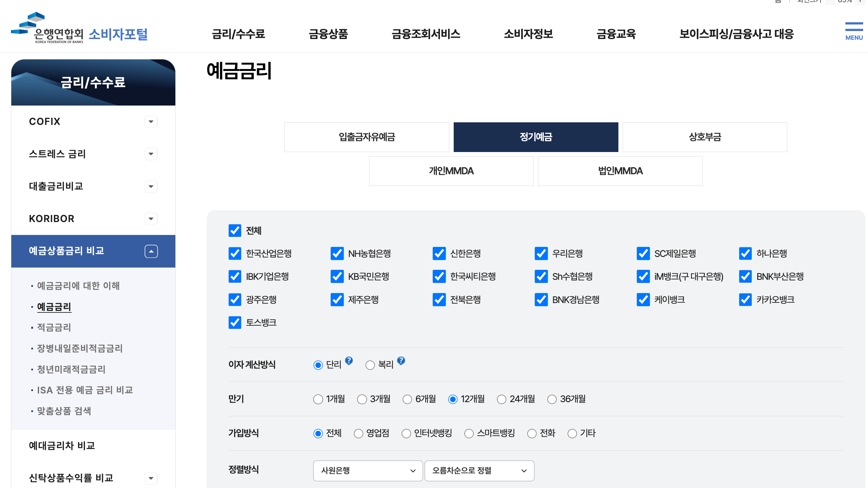Uncheck the 한국산업은행 checkbox

click(235, 254)
